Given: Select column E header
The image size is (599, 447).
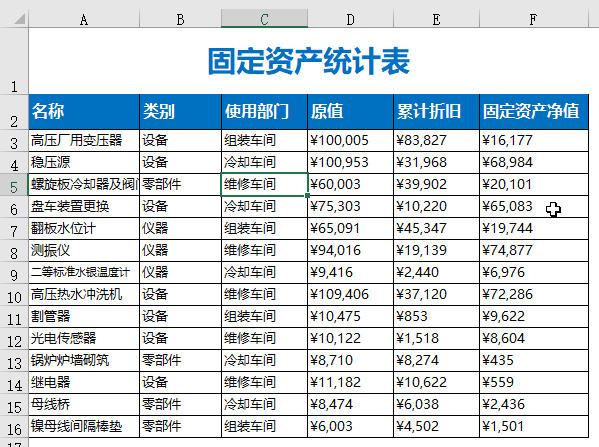Looking at the screenshot, I should click(x=436, y=19).
